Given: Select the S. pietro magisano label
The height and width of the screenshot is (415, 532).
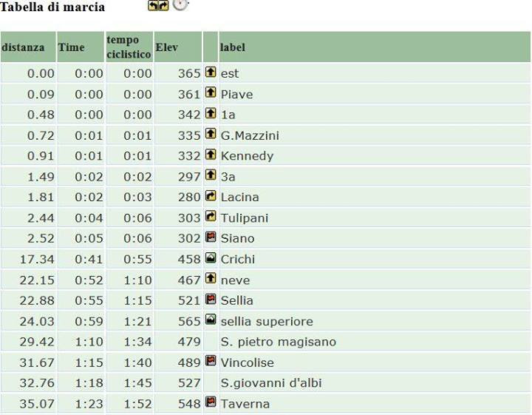Looking at the screenshot, I should [279, 342].
